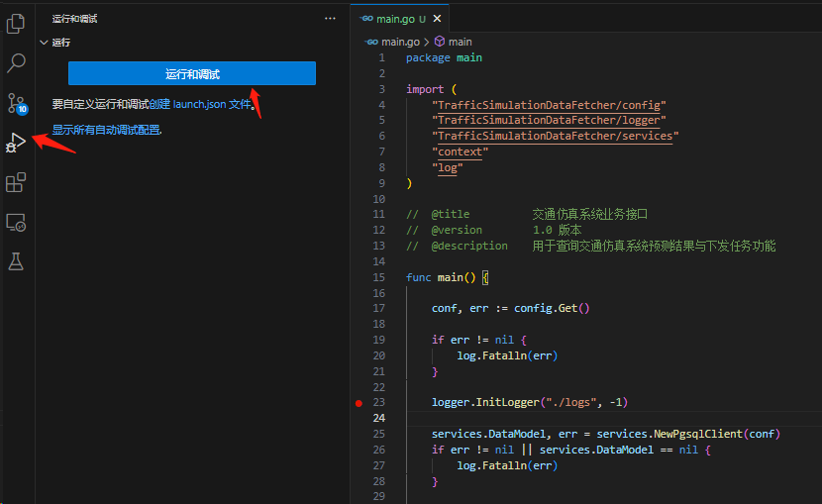Click 显示所有自动调试配置 link
822x504 pixels.
tap(106, 130)
